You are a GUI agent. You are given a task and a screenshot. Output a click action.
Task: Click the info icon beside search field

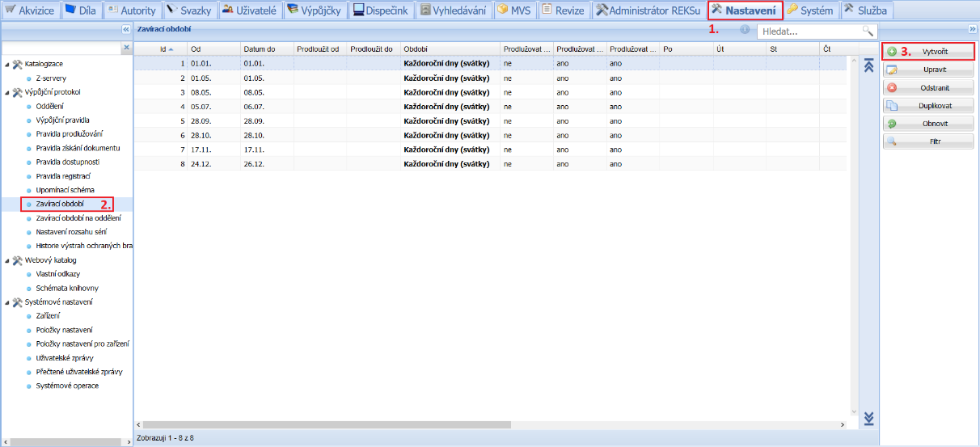click(x=744, y=30)
